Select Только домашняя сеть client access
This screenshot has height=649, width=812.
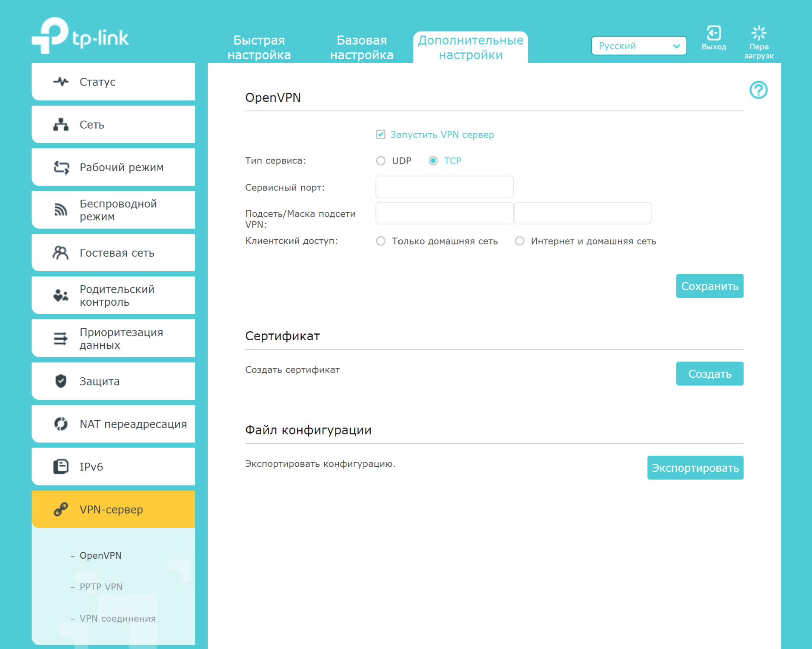click(x=380, y=241)
